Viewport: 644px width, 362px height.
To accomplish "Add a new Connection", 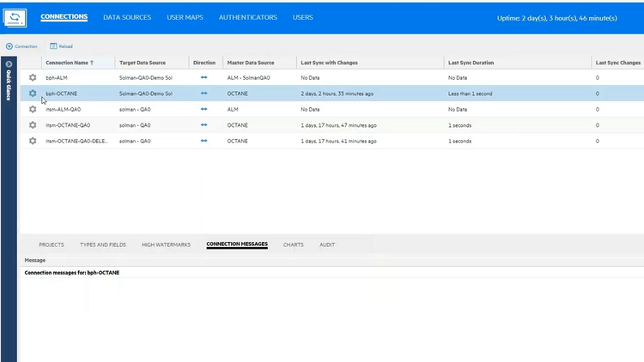I will pos(21,46).
